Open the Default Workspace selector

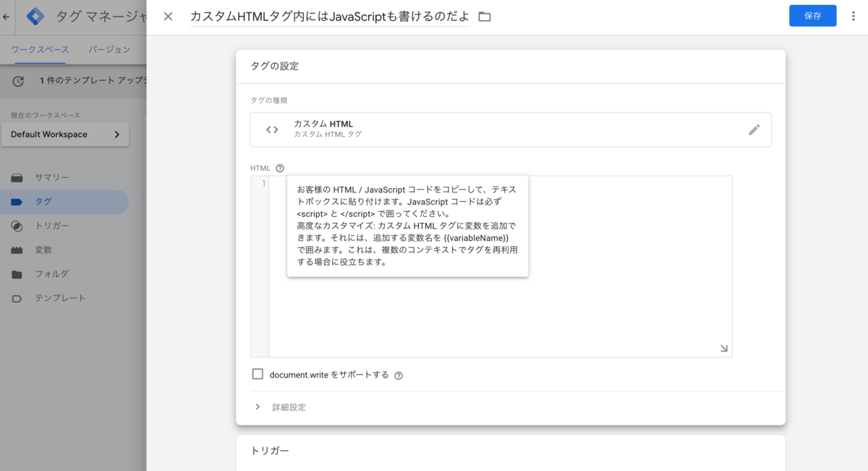pyautogui.click(x=65, y=135)
